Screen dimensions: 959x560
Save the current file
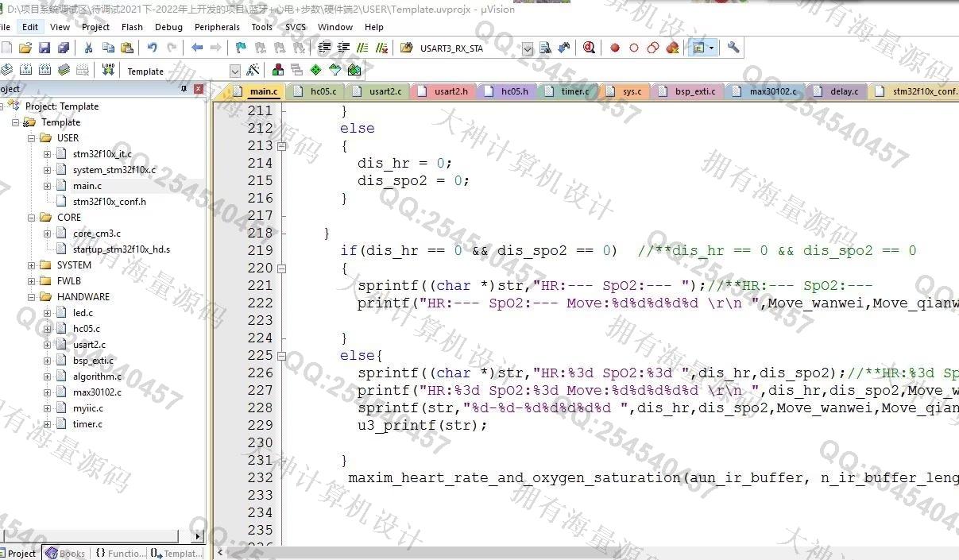pos(44,48)
